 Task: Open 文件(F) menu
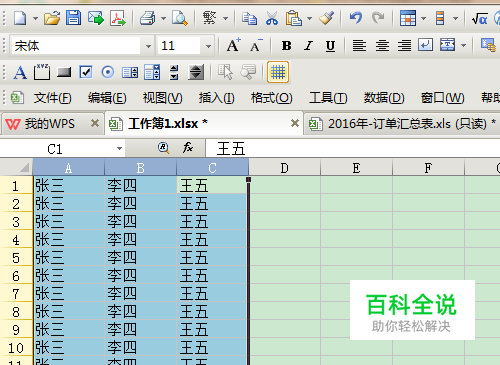coord(52,98)
